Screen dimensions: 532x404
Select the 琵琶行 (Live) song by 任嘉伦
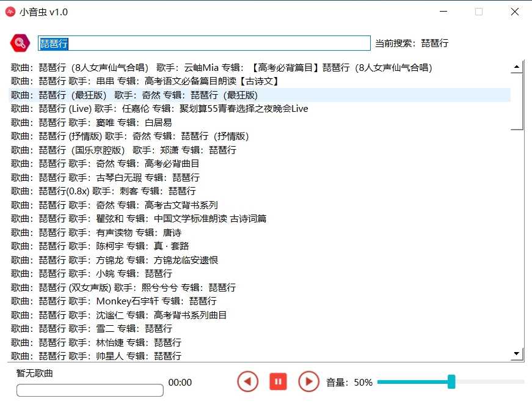click(x=260, y=109)
